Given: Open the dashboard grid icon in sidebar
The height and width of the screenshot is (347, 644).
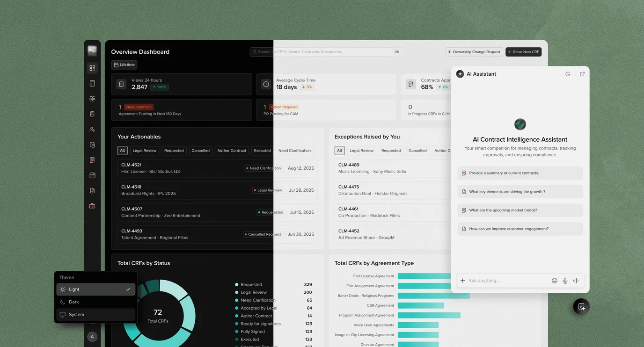Looking at the screenshot, I should pyautogui.click(x=92, y=68).
